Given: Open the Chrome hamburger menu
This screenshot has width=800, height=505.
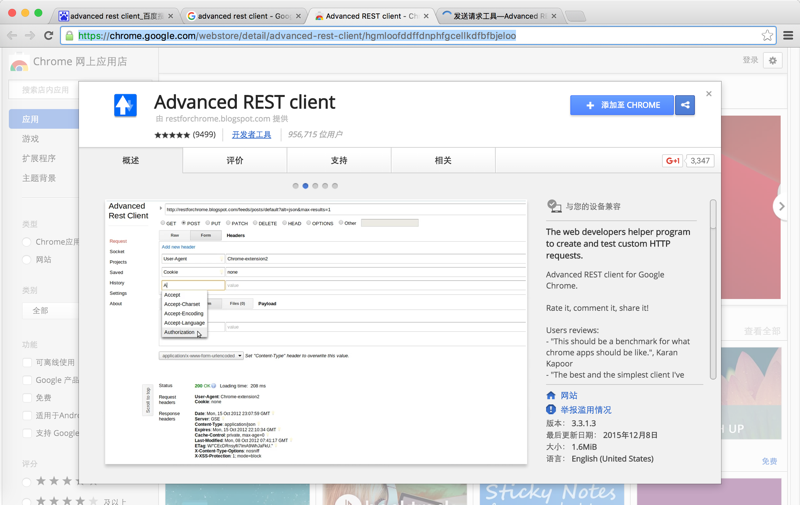Looking at the screenshot, I should coord(788,35).
